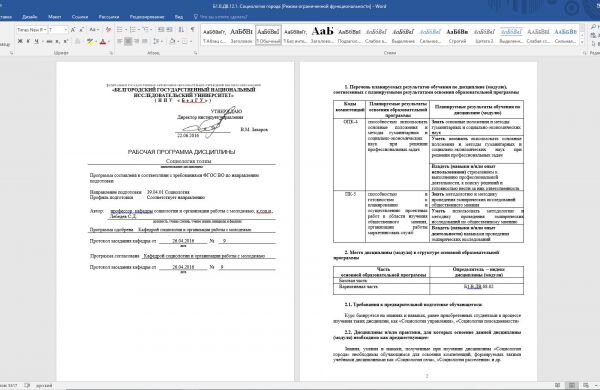Apply the Строгий style

point(457,35)
